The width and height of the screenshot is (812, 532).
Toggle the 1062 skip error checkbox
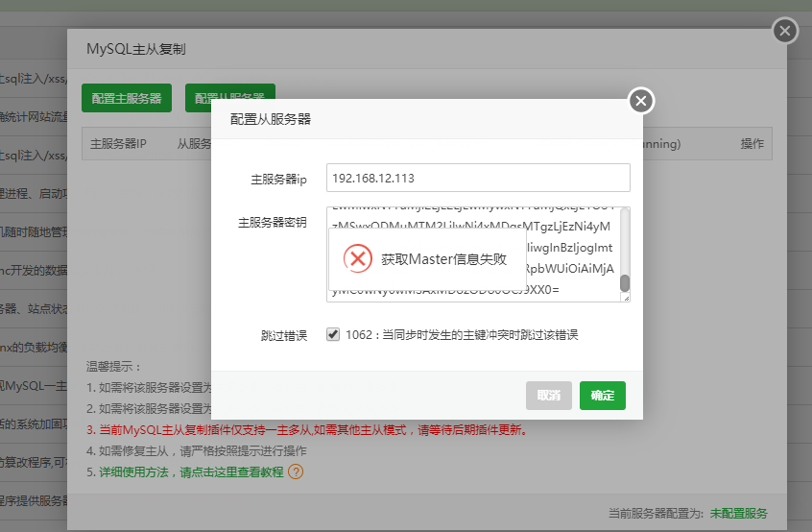pyautogui.click(x=333, y=334)
